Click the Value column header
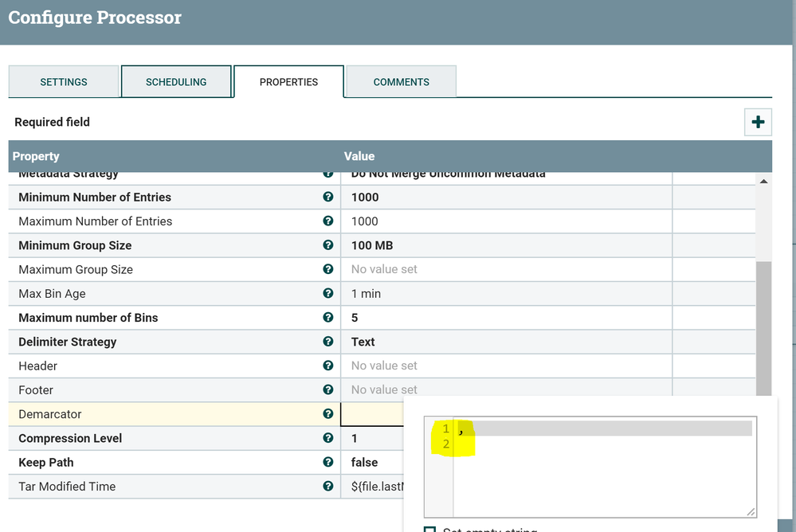This screenshot has width=796, height=532. (x=359, y=156)
